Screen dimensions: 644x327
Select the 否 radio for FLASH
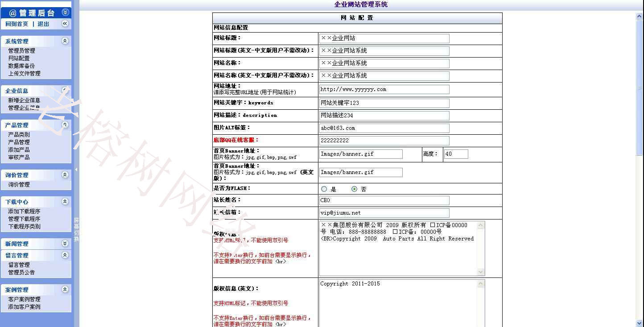pyautogui.click(x=355, y=189)
